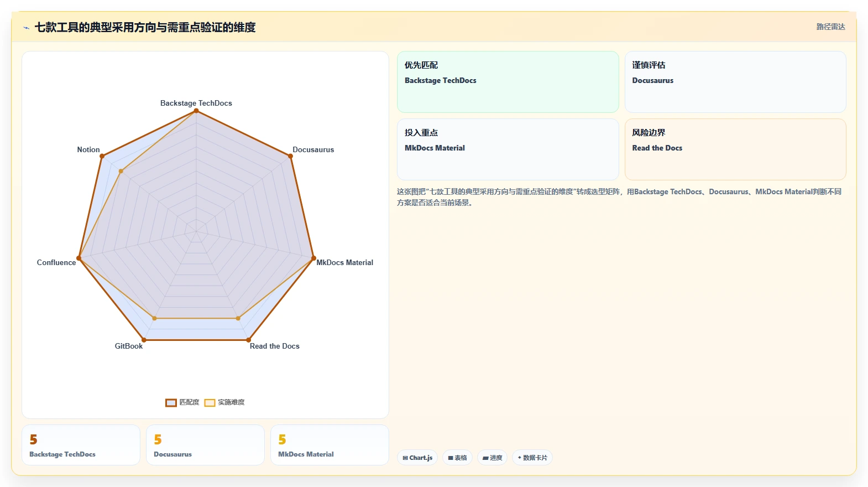Open the 优先匹配 Backstage TechDocs card

coord(508,82)
